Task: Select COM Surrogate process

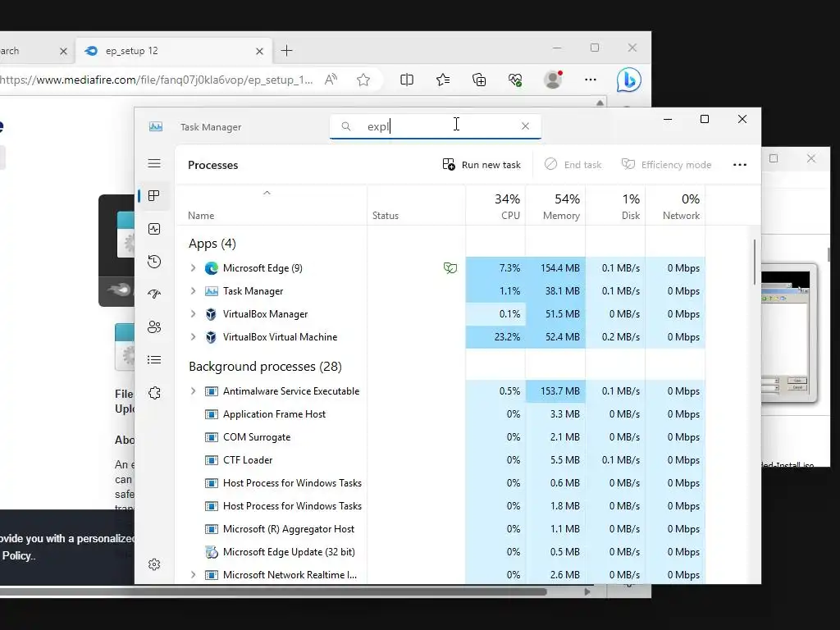Action: tap(440, 437)
